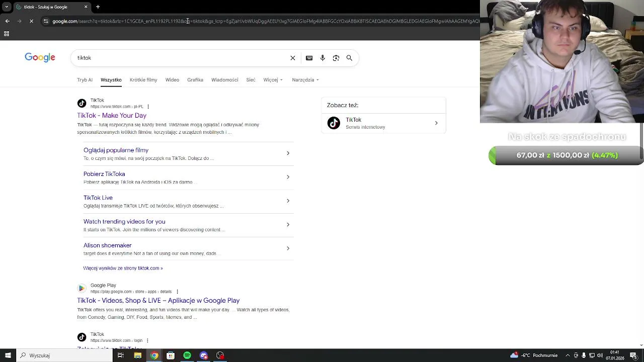Clear the search query with the X icon

tap(293, 58)
